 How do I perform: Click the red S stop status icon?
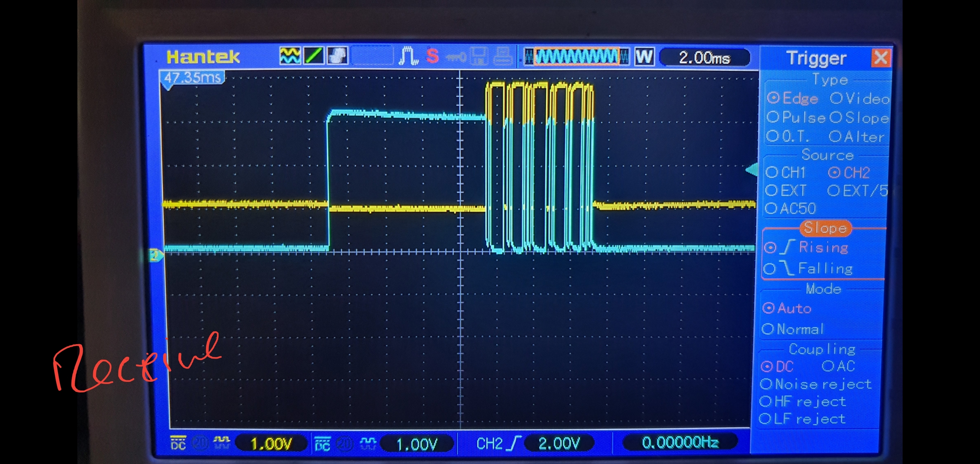(432, 56)
